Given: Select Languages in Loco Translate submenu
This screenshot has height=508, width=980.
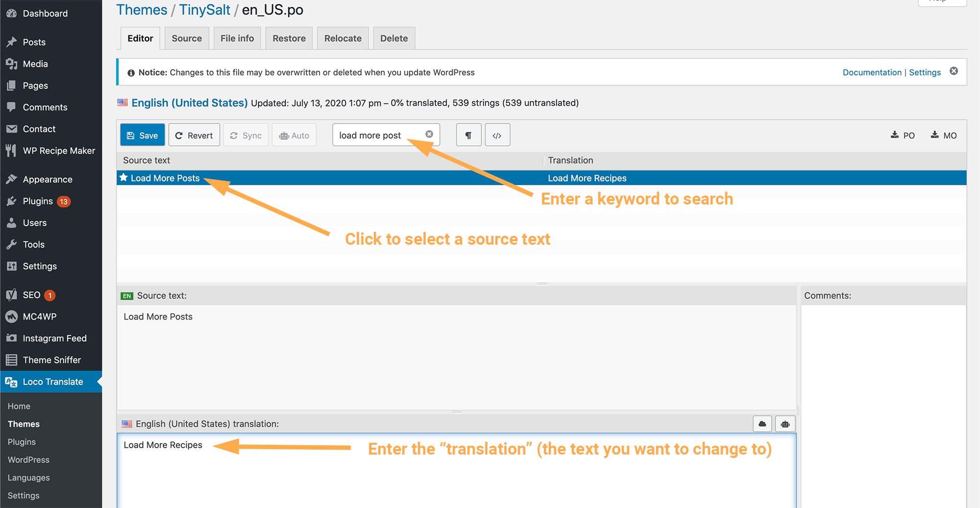Looking at the screenshot, I should tap(28, 478).
